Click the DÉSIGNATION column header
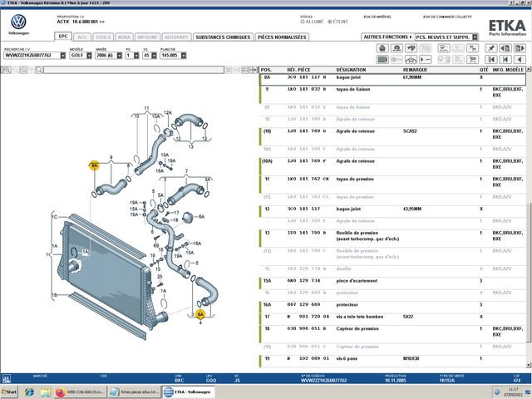Viewport: 532px width, 399px height. pyautogui.click(x=351, y=70)
